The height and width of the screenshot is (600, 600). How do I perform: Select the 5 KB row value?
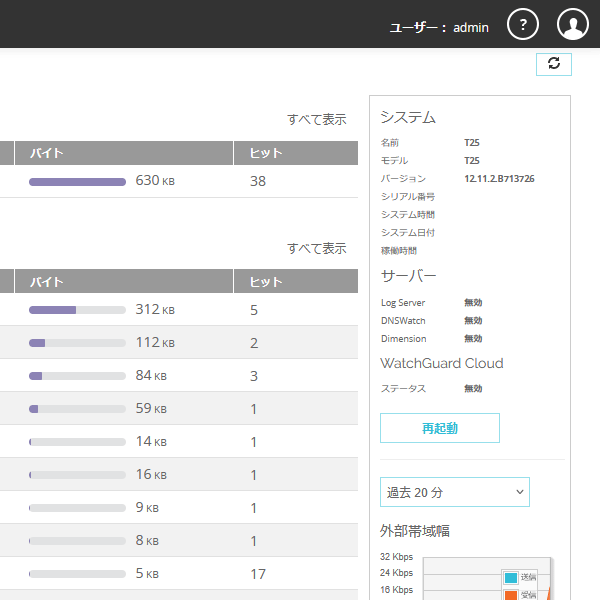147,573
